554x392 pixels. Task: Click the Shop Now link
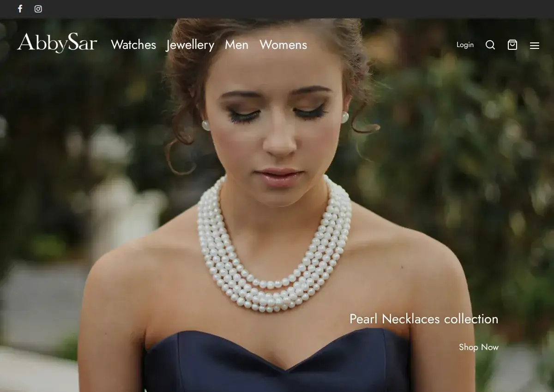(x=479, y=347)
